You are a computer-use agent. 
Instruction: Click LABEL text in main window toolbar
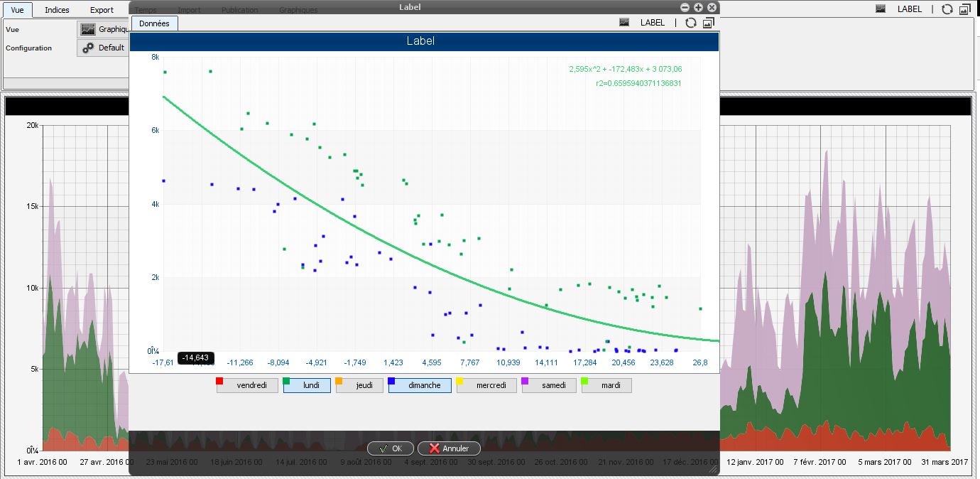(910, 9)
